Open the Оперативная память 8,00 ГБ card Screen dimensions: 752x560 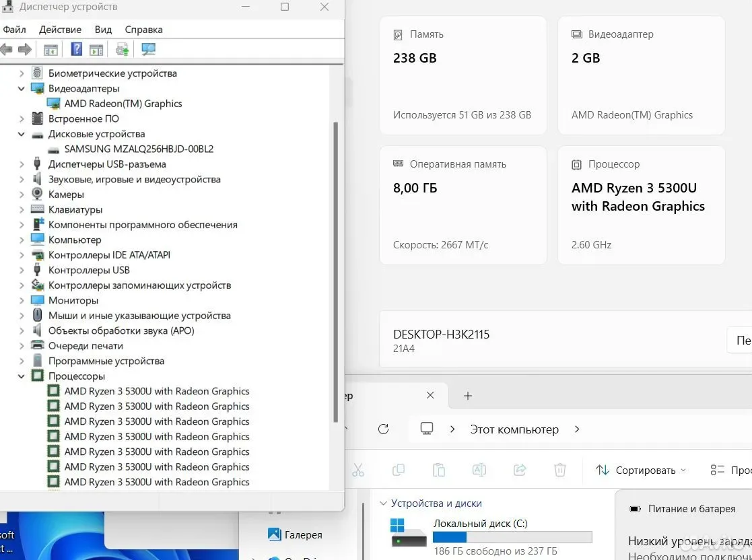(x=463, y=205)
